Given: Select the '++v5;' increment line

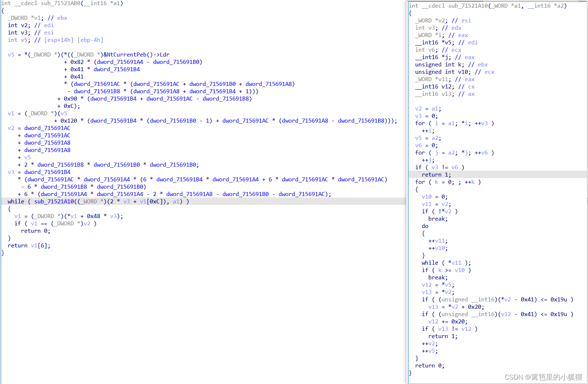Looking at the screenshot, I should pos(430,351).
